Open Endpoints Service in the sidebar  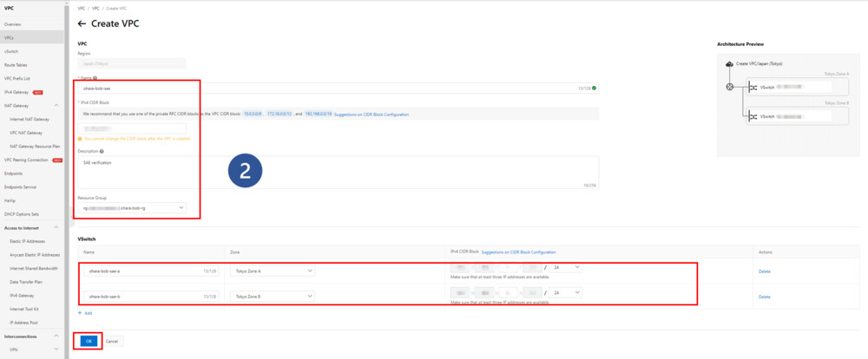point(20,187)
